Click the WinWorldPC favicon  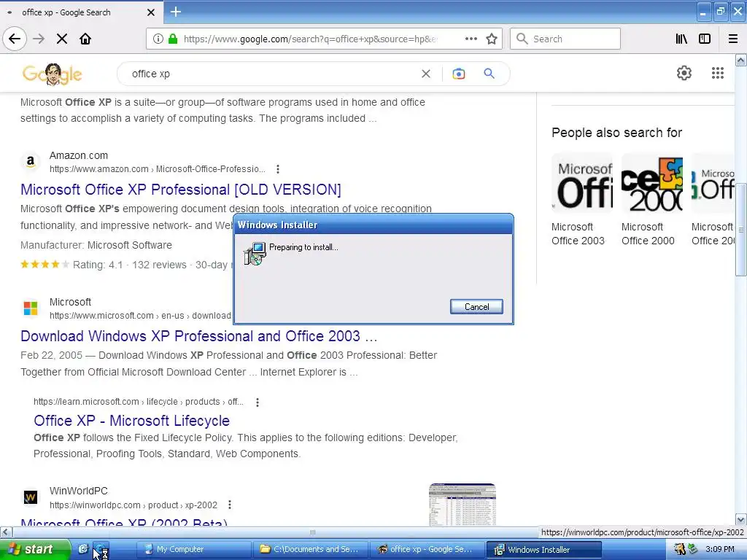[x=31, y=497]
